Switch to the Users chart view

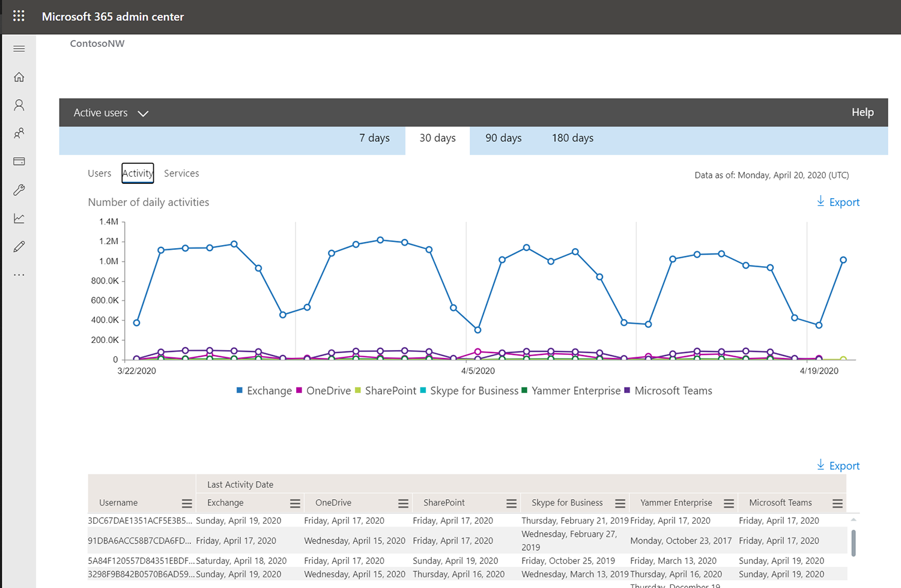click(x=99, y=173)
